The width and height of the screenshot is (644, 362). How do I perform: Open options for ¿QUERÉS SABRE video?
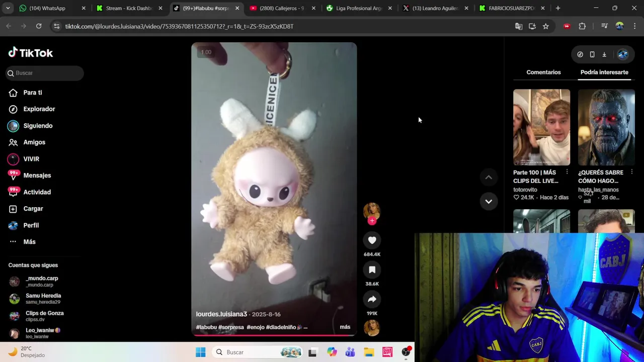click(631, 172)
